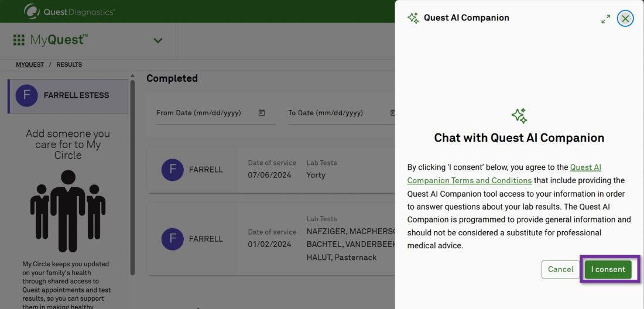Click the Cancel button
Screen dimensions: 644x309
[x=561, y=270]
